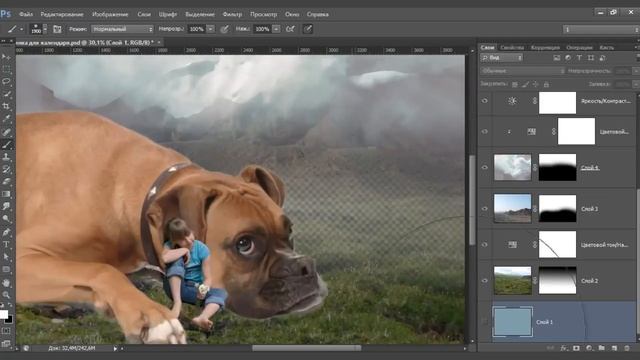
Task: Filter layers by type layers (T)
Action: pos(579,58)
